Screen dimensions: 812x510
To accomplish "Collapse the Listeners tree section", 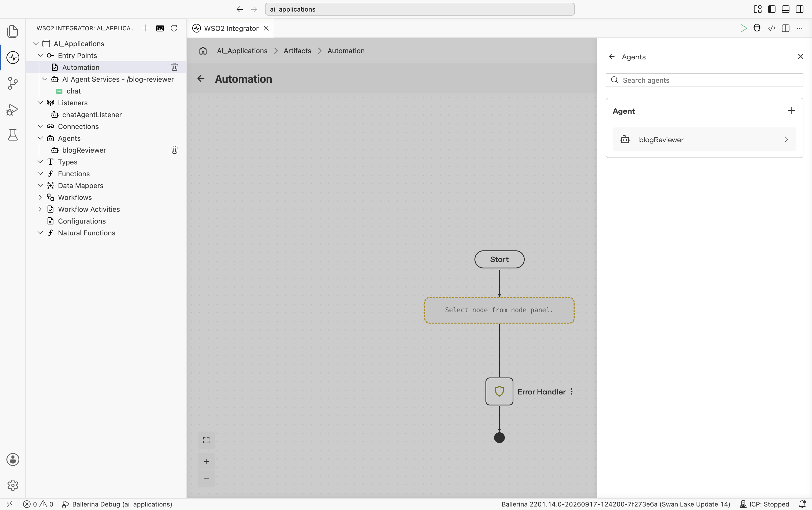I will coord(40,103).
